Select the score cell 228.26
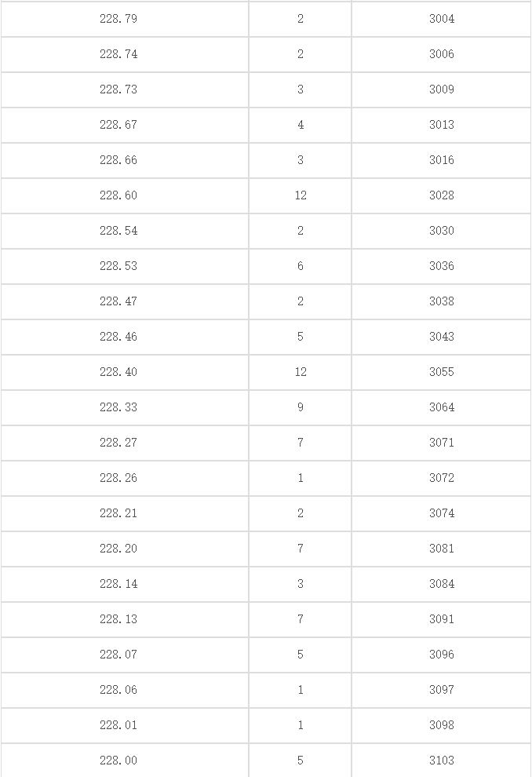Screen dimensions: 532x777 click(x=118, y=478)
